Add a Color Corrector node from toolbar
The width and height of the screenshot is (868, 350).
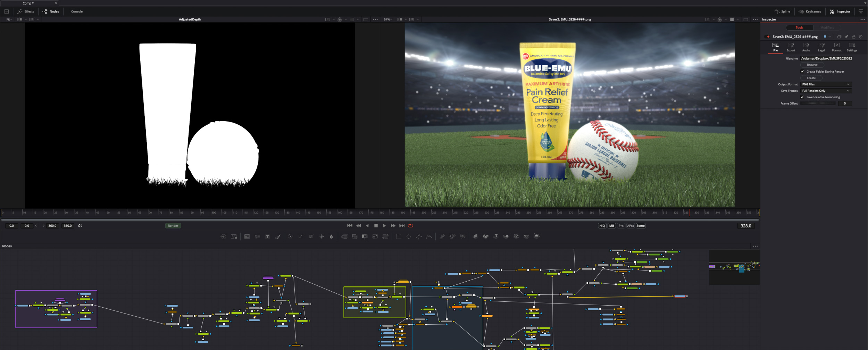tap(290, 236)
